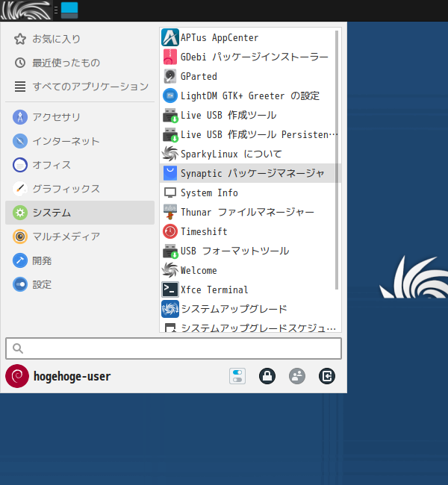Show 最近使ったもの recent items
This screenshot has height=485, width=448.
click(80, 63)
